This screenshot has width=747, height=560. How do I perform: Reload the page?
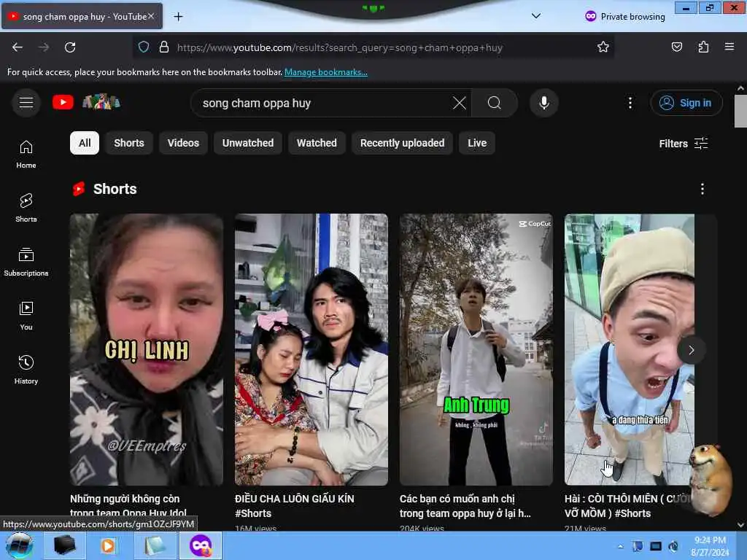coord(70,47)
